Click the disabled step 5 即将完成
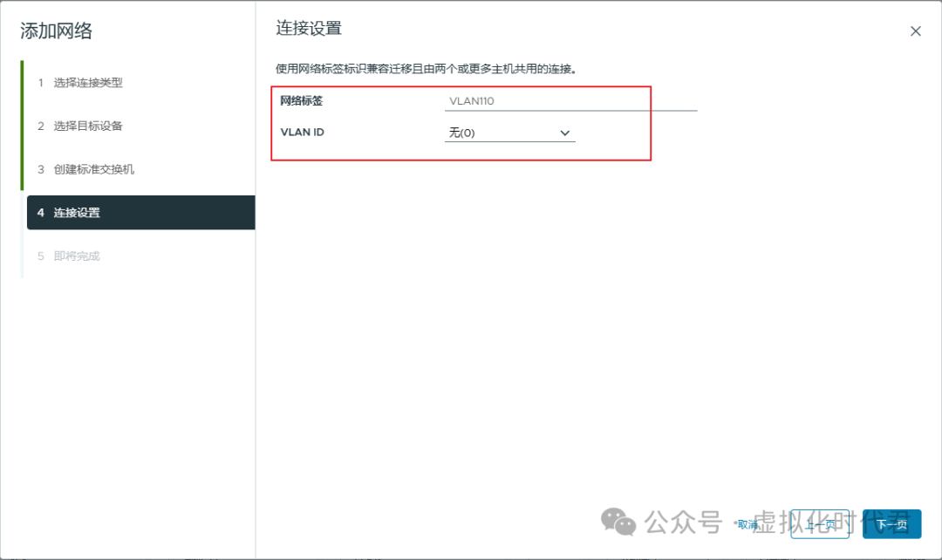942x560 pixels. pyautogui.click(x=77, y=256)
